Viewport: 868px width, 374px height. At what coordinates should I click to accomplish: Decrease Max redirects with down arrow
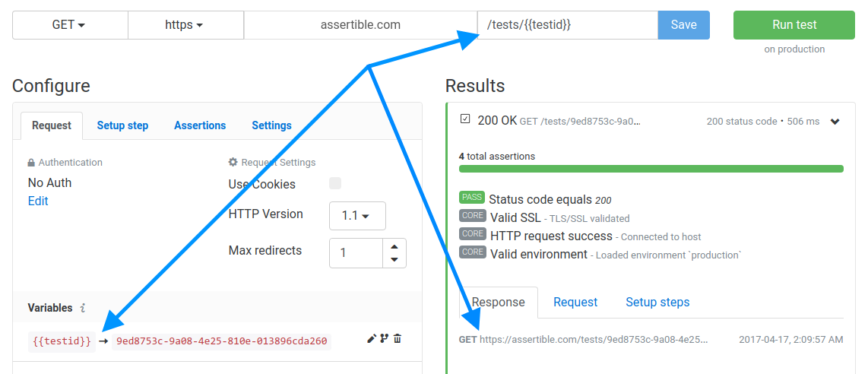(x=394, y=259)
